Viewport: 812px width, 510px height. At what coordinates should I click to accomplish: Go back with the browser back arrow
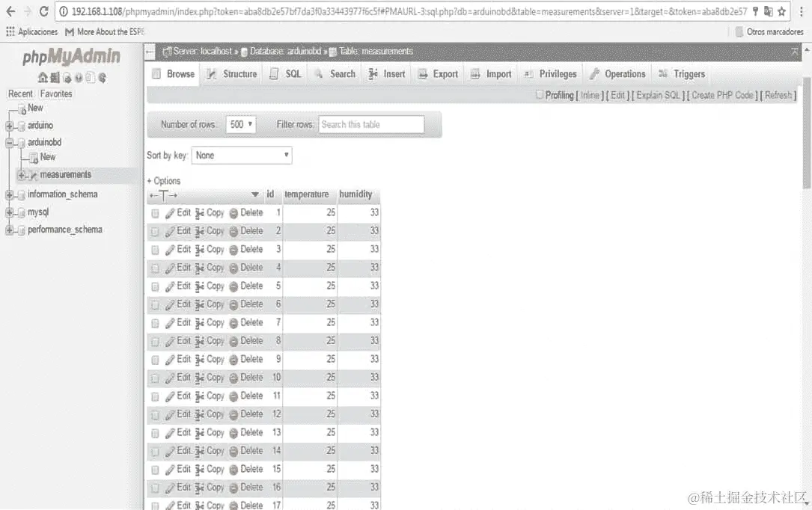[x=10, y=11]
